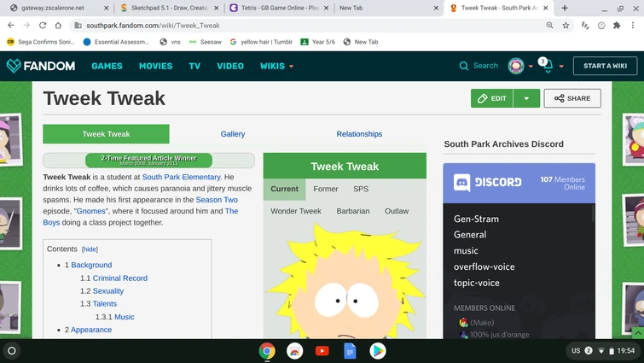This screenshot has width=644, height=363.
Task: Launch YouTube from the shelf
Action: [x=322, y=351]
